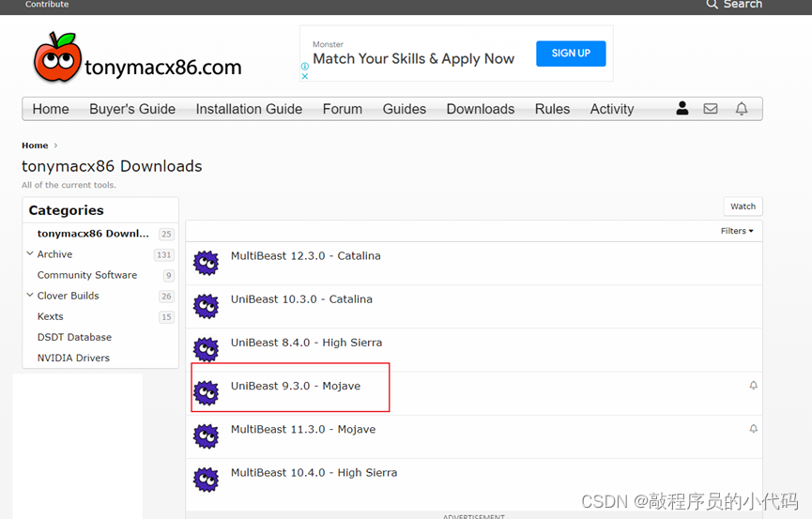812x519 pixels.
Task: Open the Downloads menu item
Action: click(x=481, y=109)
